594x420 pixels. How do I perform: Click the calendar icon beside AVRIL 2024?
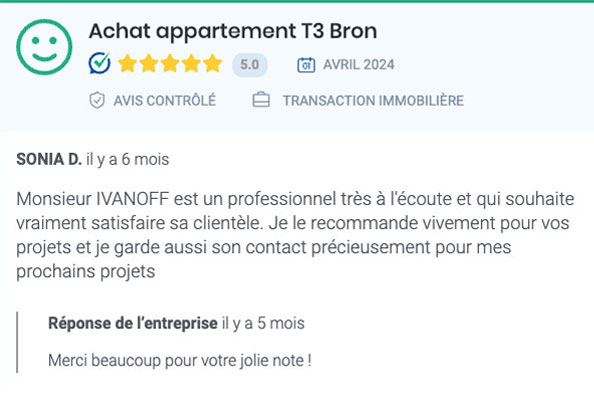(306, 65)
